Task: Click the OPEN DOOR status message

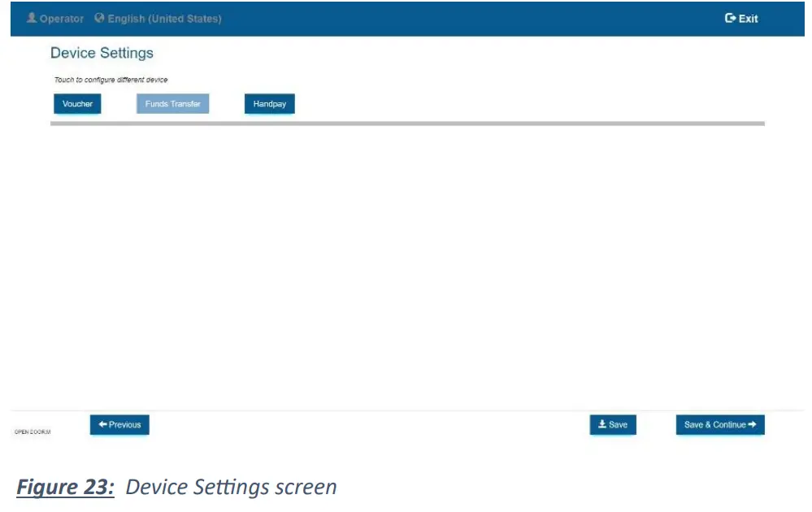Action: [x=33, y=432]
